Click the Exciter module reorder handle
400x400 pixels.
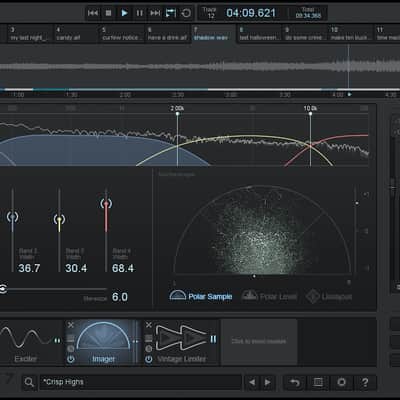coord(57,341)
